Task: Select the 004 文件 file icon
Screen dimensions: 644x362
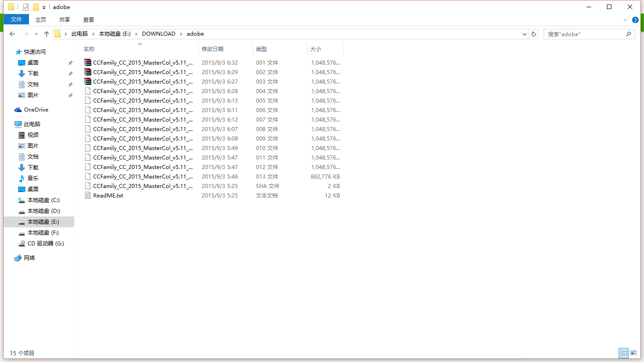Action: click(x=88, y=91)
